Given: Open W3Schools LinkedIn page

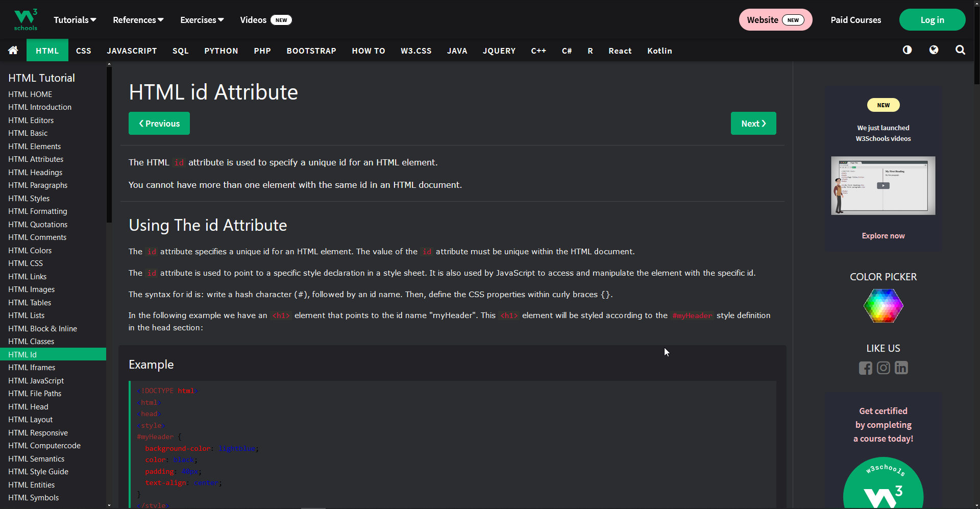Looking at the screenshot, I should pos(901,368).
